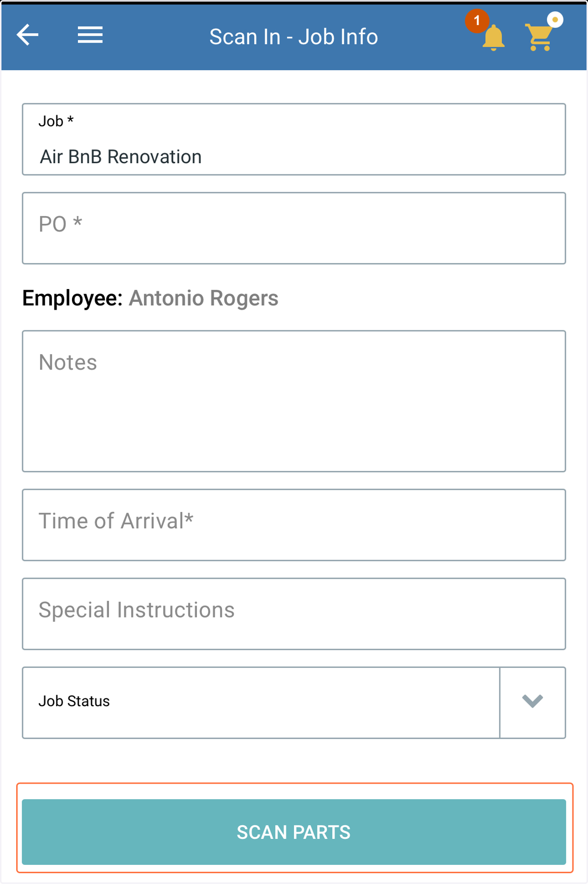The image size is (588, 884).
Task: Expand Job Status with the chevron arrow
Action: click(533, 702)
